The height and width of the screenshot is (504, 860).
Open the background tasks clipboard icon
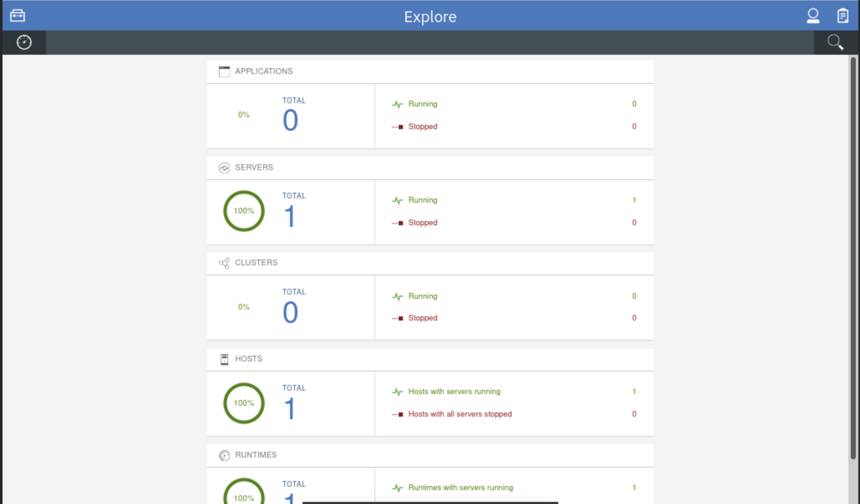842,15
